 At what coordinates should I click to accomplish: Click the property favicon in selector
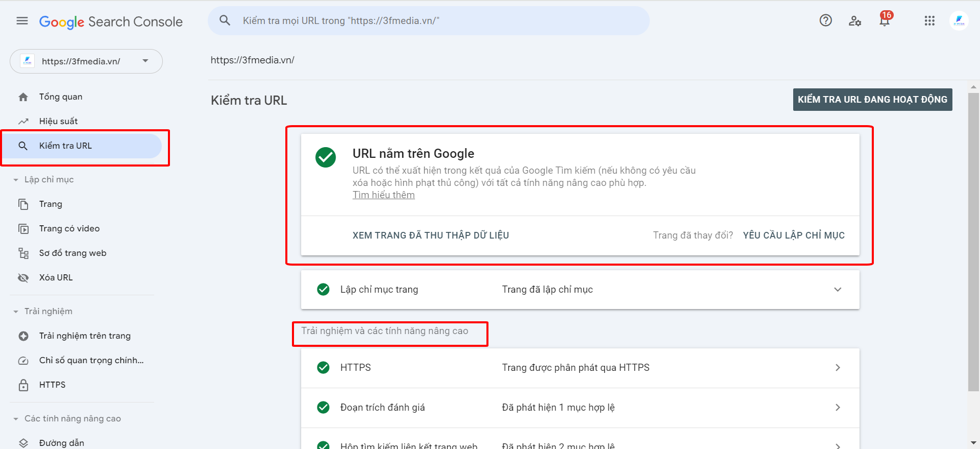[x=27, y=61]
